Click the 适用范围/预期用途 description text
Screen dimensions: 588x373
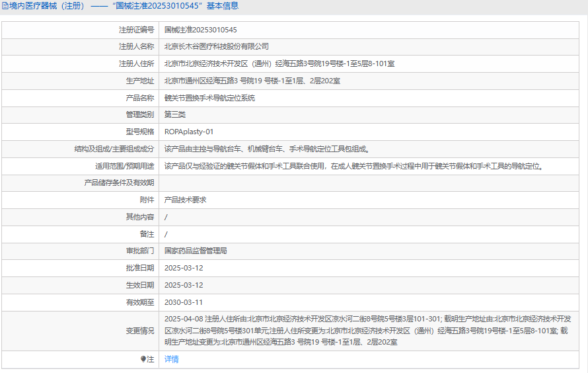(353, 166)
